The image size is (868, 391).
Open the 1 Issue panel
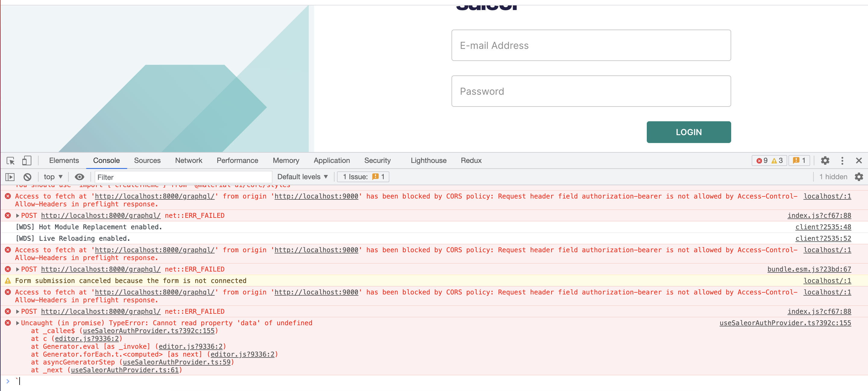pos(363,176)
